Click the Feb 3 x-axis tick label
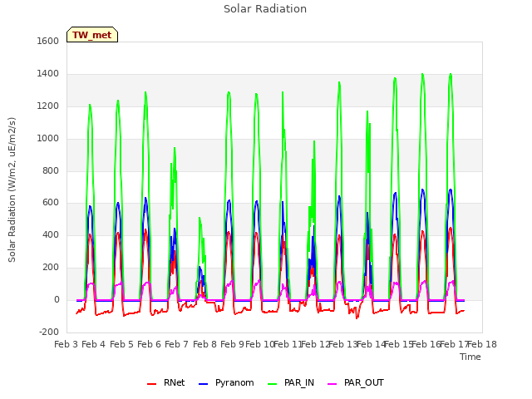Viewport: 532px width, 399px height. point(66,344)
